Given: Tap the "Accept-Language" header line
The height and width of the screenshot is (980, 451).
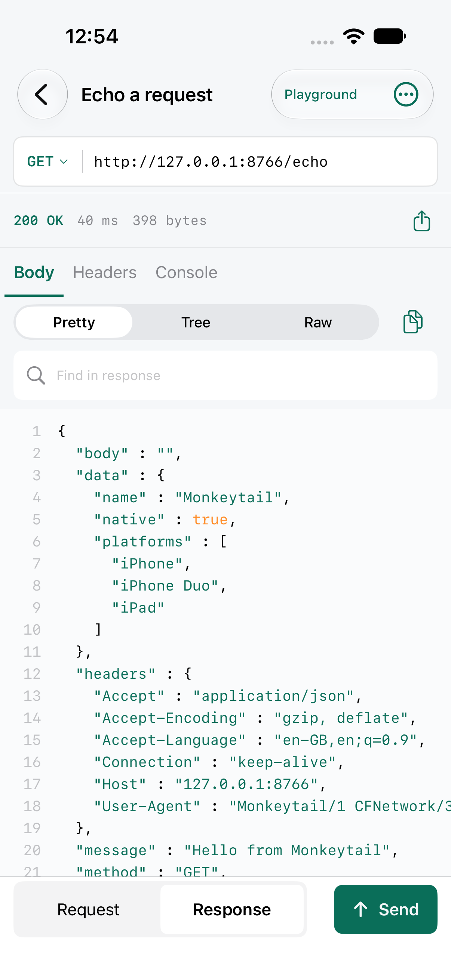Looking at the screenshot, I should pos(259,740).
